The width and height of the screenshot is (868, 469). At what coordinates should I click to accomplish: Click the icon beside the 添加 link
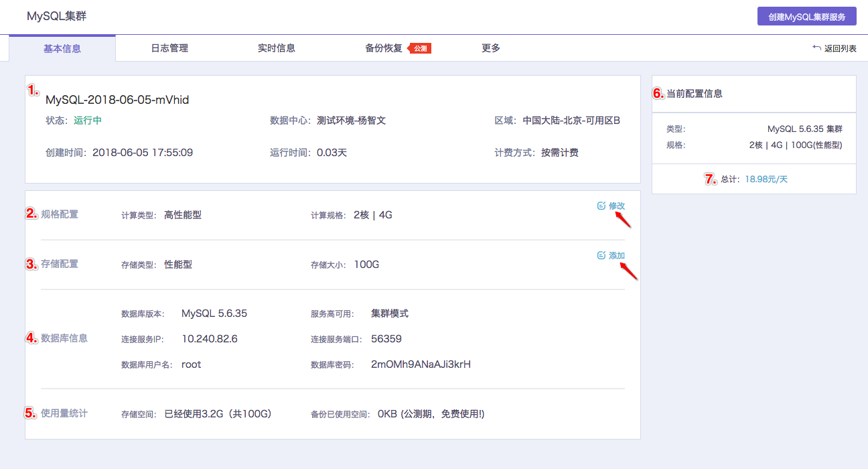click(x=601, y=255)
